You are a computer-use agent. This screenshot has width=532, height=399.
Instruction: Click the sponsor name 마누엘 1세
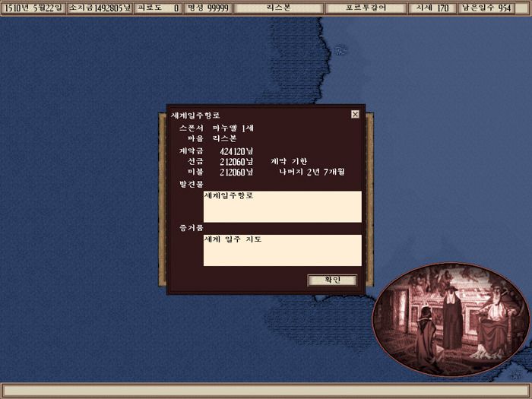point(233,128)
